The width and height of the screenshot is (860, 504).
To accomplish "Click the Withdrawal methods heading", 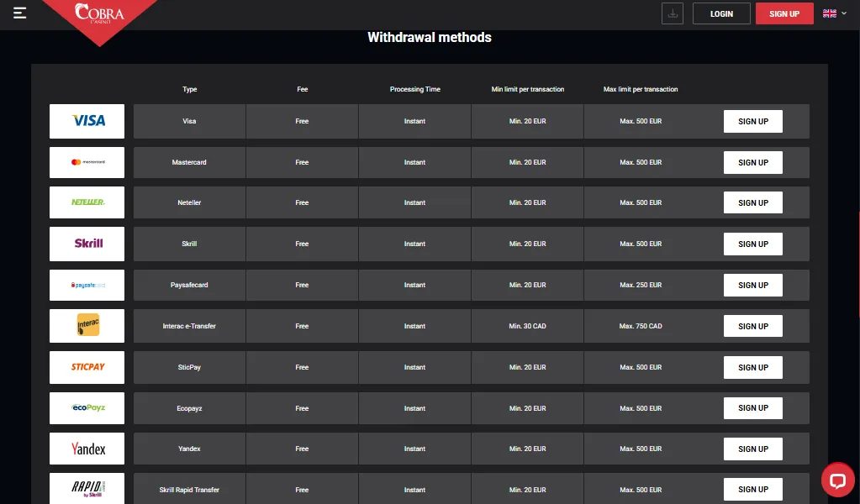I will pos(430,37).
